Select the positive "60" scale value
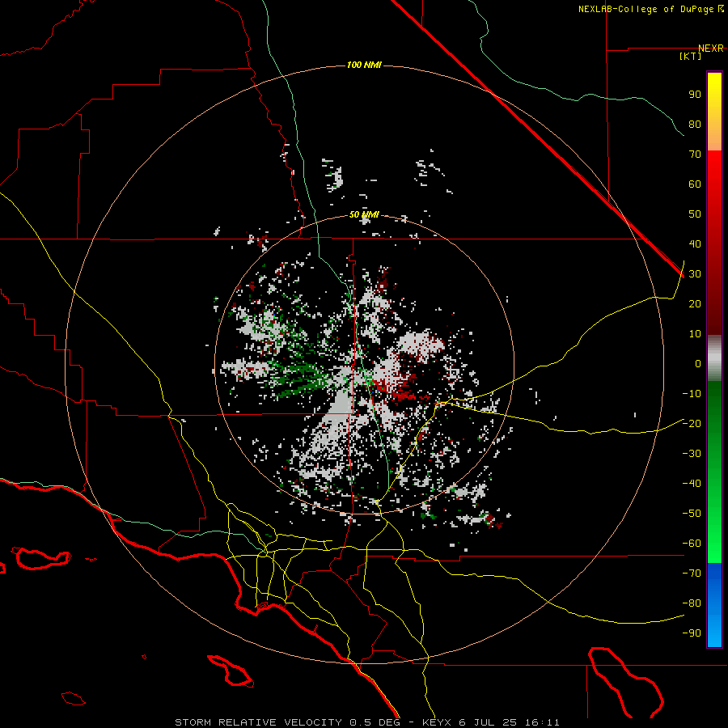728x728 pixels. point(695,184)
